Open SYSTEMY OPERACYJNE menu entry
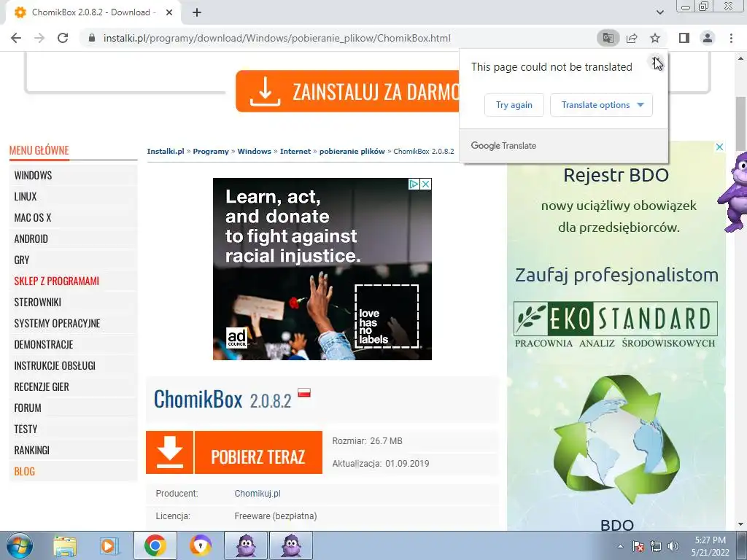Image resolution: width=747 pixels, height=560 pixels. pos(73,323)
